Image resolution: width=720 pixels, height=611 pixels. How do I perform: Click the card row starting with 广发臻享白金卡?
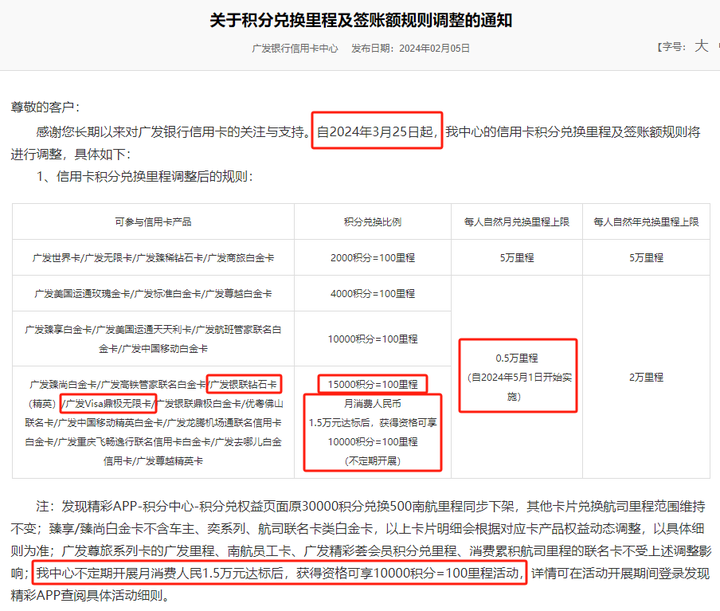153,339
